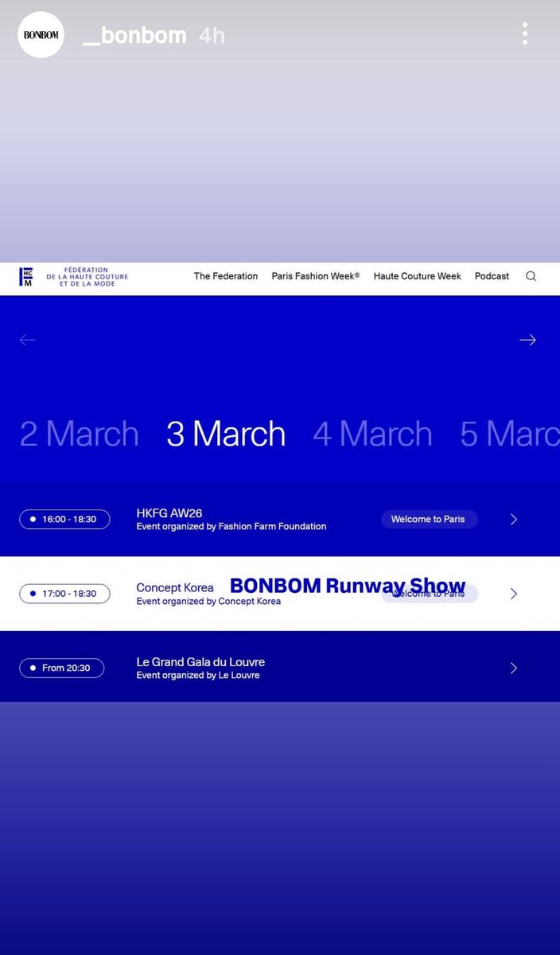Image resolution: width=560 pixels, height=955 pixels.
Task: Click the 16:00 - 18:30 time pill
Action: pos(64,519)
